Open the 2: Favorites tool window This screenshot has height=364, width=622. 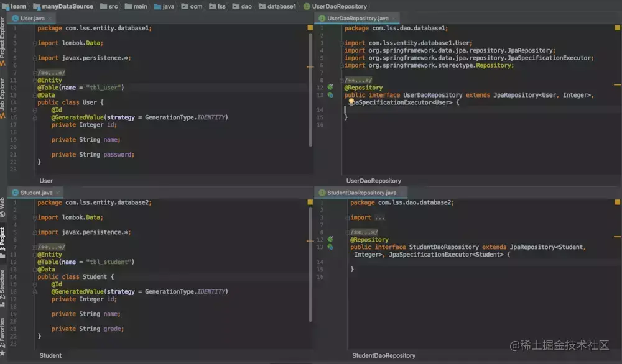[x=2, y=337]
